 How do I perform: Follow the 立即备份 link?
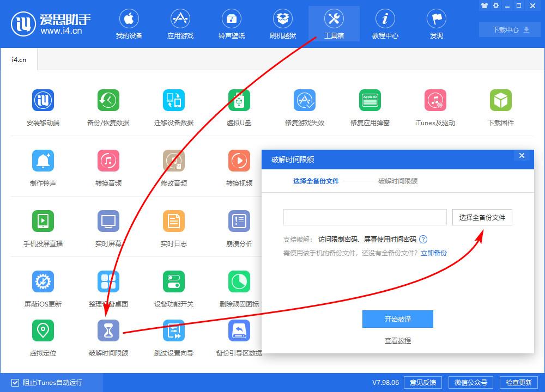pyautogui.click(x=433, y=253)
